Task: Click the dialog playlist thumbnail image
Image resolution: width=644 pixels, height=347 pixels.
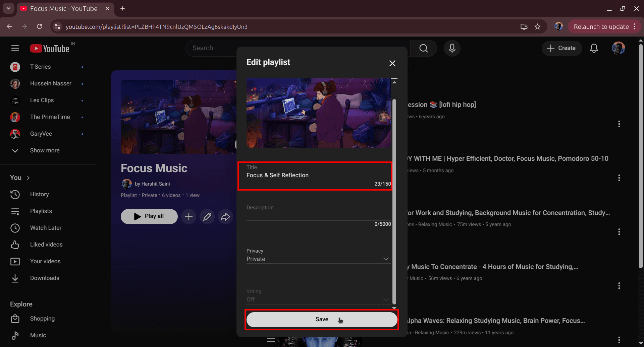Action: (319, 113)
